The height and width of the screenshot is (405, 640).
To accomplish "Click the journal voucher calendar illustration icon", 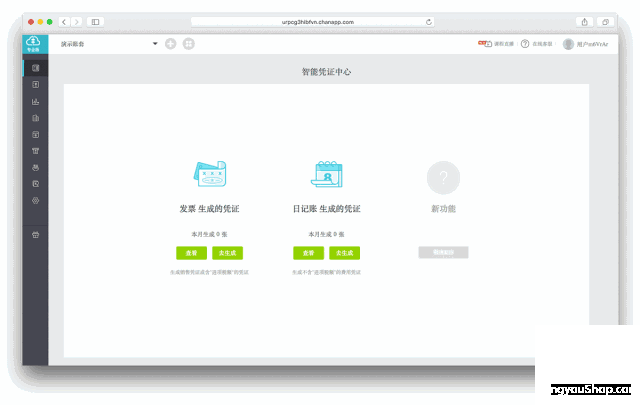I will pyautogui.click(x=327, y=174).
